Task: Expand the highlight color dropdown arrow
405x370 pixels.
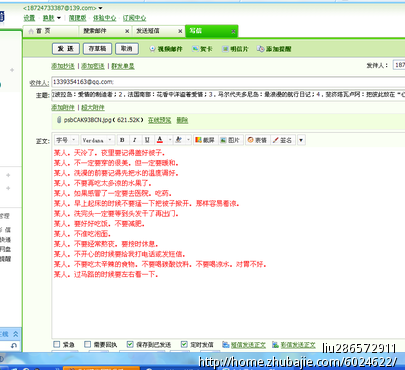Action: tap(188, 140)
